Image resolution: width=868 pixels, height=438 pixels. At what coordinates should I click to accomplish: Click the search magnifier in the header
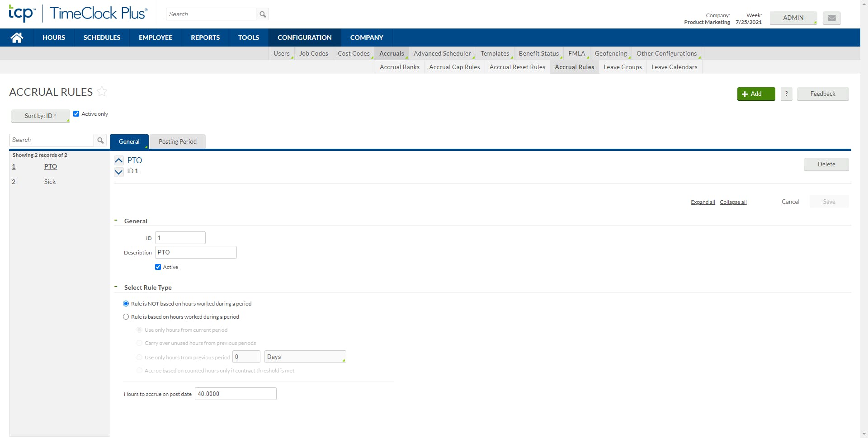click(262, 14)
